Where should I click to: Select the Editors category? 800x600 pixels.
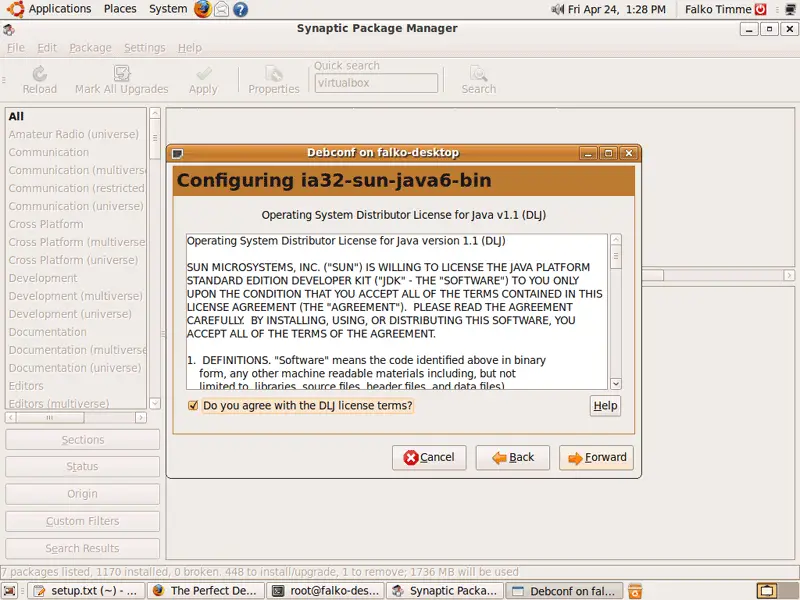point(76,386)
